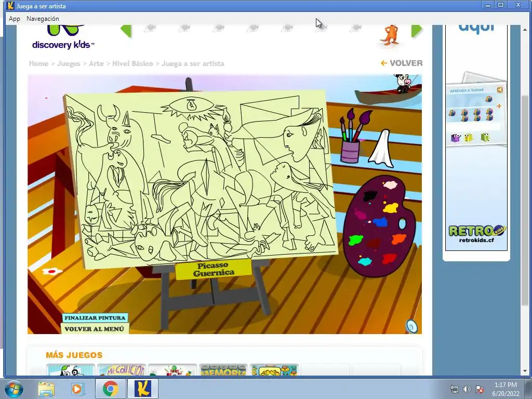532x399 pixels.
Task: Select the blue paint blob
Action: (x=380, y=222)
